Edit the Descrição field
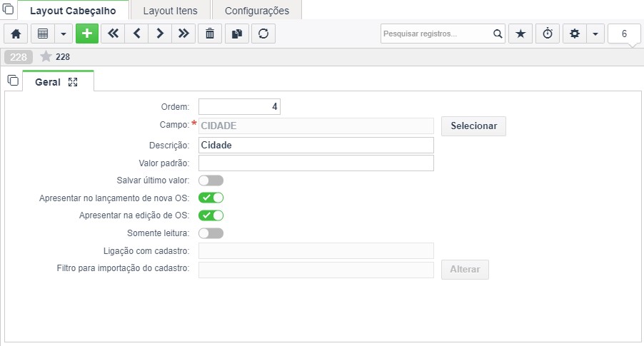 (x=316, y=146)
